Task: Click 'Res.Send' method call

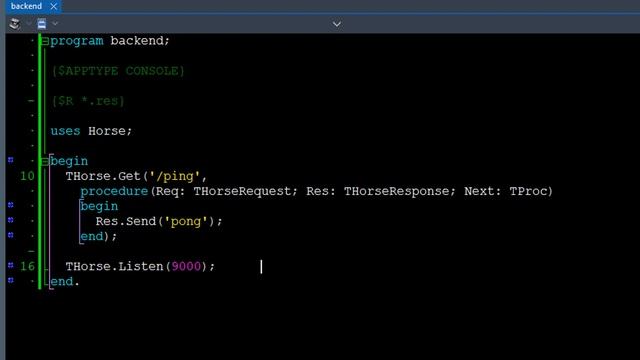Action: tap(126, 222)
